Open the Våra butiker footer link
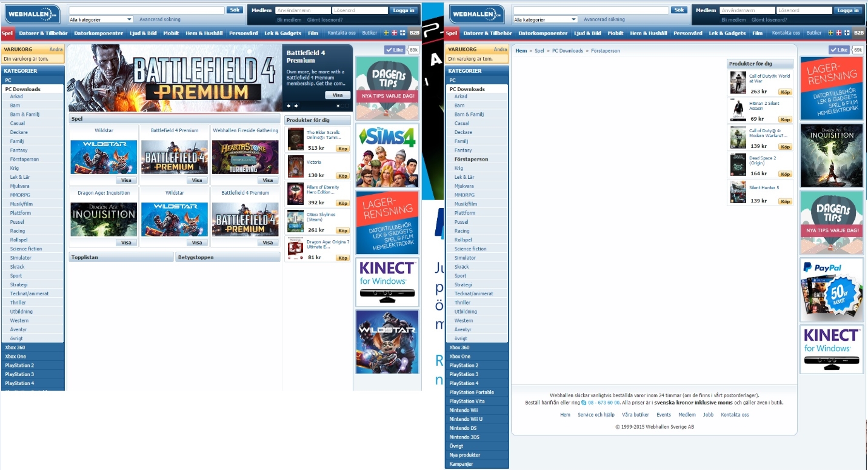The height and width of the screenshot is (470, 868). pyautogui.click(x=635, y=415)
